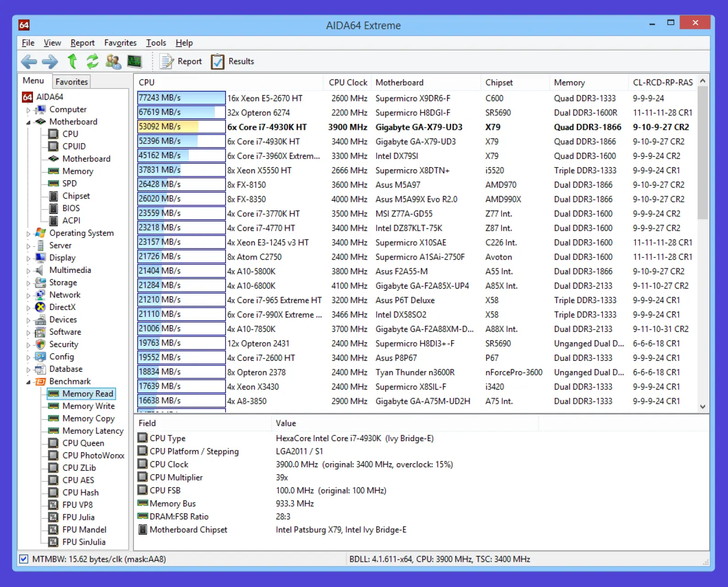Select the FPU Mandel benchmark
Screen dimensions: 728x587
84,530
